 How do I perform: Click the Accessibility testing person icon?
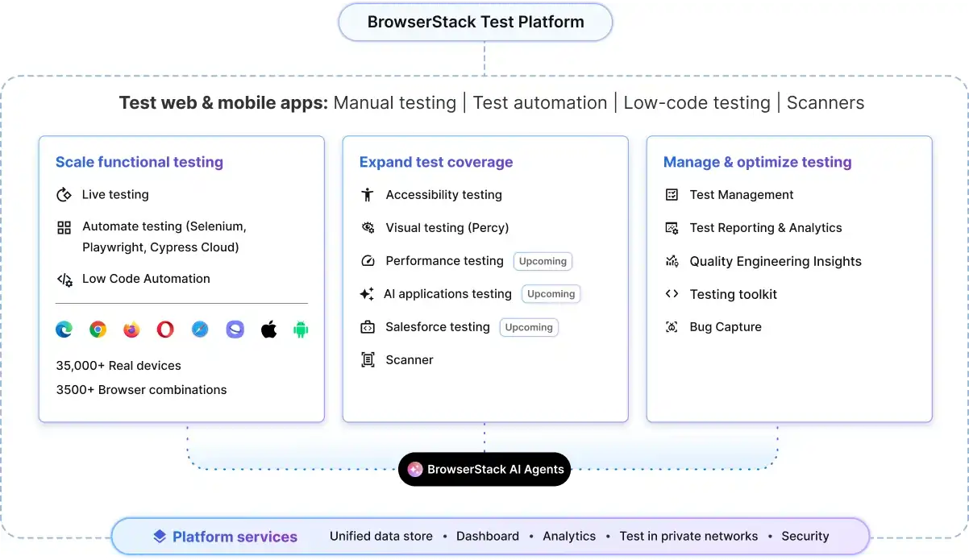click(x=368, y=195)
